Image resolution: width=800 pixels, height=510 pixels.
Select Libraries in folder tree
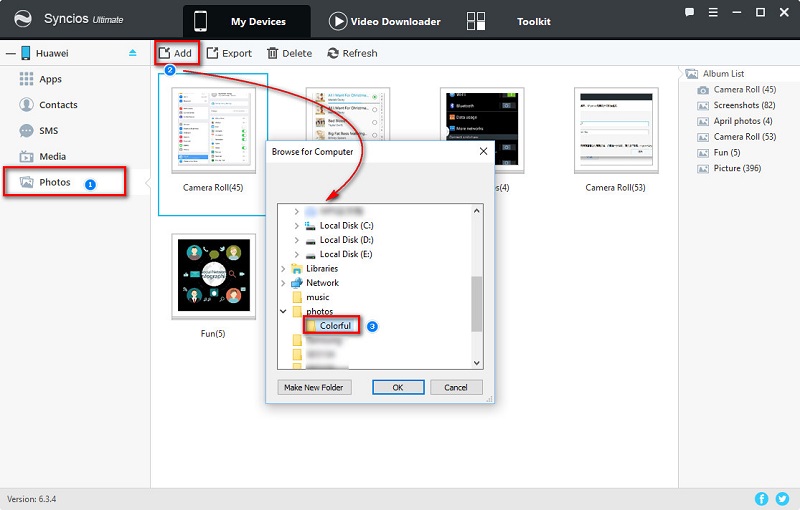point(322,268)
